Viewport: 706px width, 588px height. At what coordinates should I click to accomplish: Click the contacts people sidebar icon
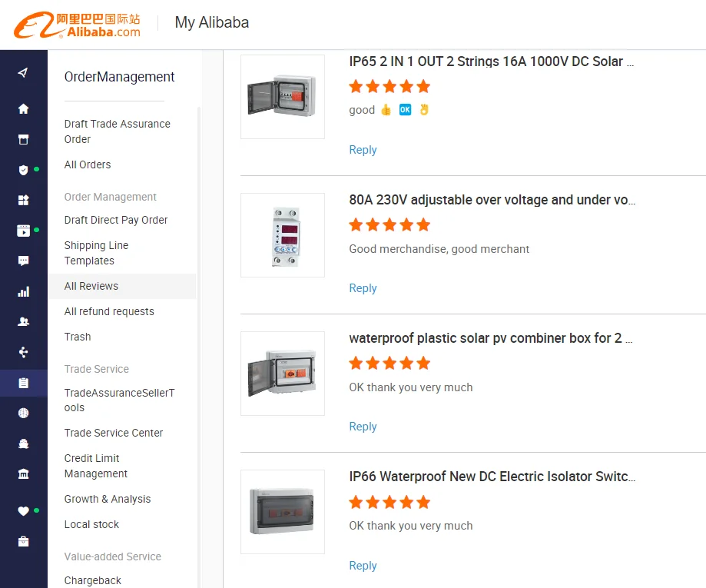coord(23,322)
